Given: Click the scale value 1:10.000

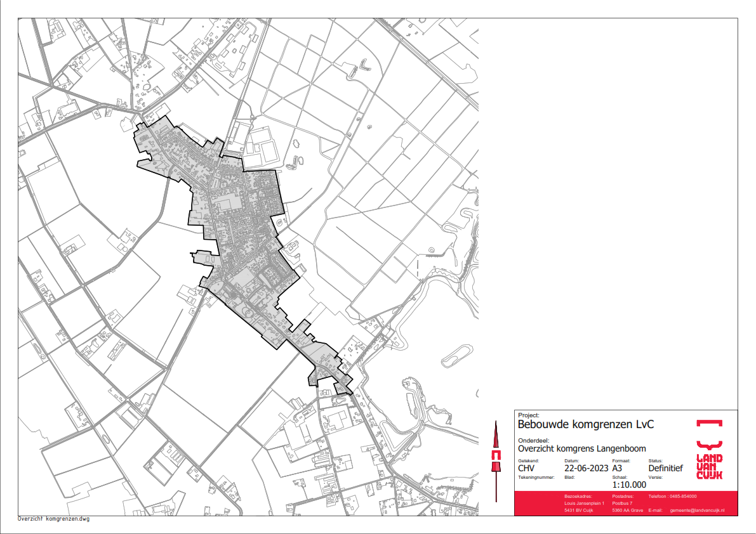Looking at the screenshot, I should click(629, 485).
